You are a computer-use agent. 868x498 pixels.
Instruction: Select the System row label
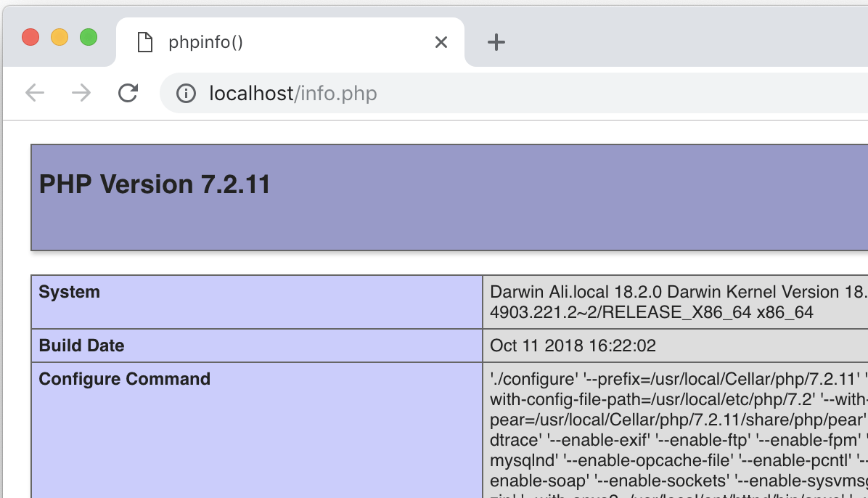point(70,293)
